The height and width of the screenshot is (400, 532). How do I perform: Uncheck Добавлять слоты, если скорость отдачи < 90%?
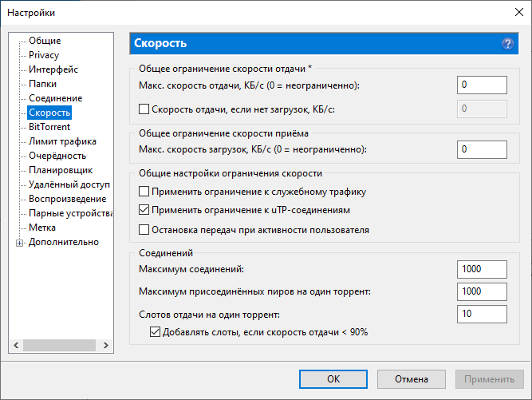click(156, 331)
